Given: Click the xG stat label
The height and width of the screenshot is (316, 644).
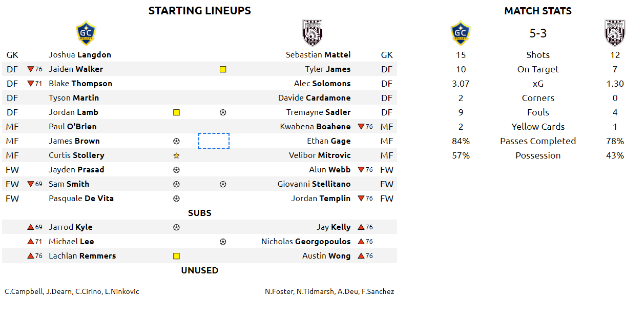Looking at the screenshot, I should (538, 84).
